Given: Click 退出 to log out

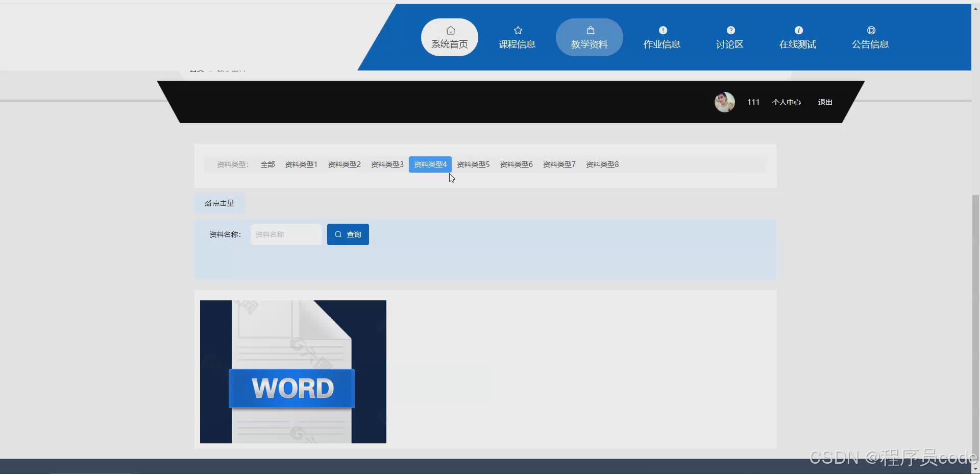Looking at the screenshot, I should [825, 102].
